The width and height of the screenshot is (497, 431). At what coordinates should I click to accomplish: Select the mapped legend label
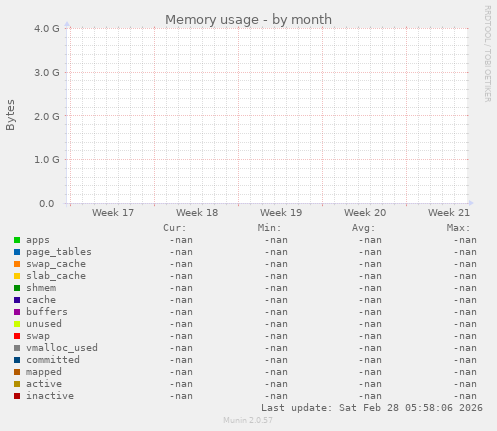click(x=44, y=372)
